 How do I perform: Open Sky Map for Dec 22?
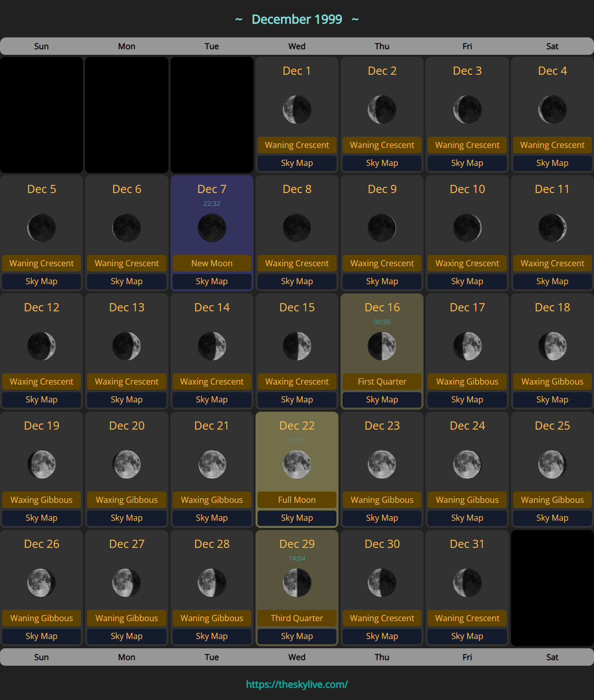296,518
